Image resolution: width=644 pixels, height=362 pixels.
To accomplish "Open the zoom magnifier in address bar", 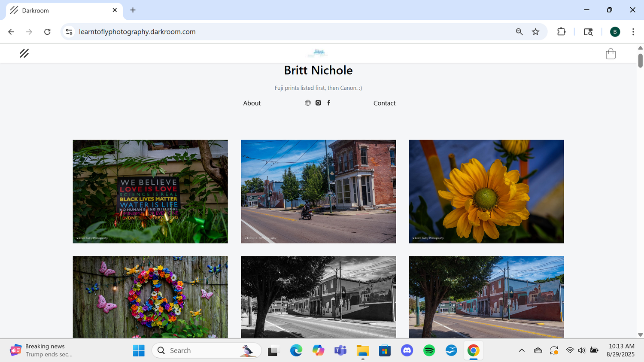I will [519, 32].
